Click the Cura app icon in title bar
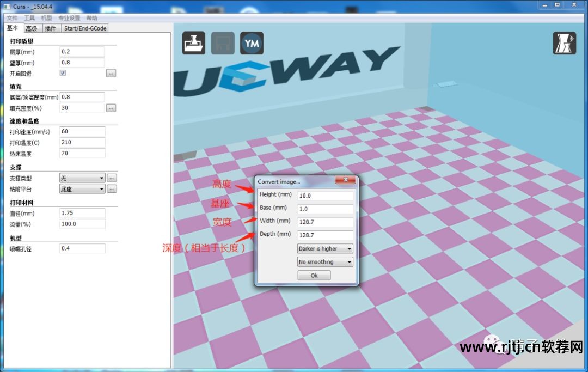 [7, 7]
